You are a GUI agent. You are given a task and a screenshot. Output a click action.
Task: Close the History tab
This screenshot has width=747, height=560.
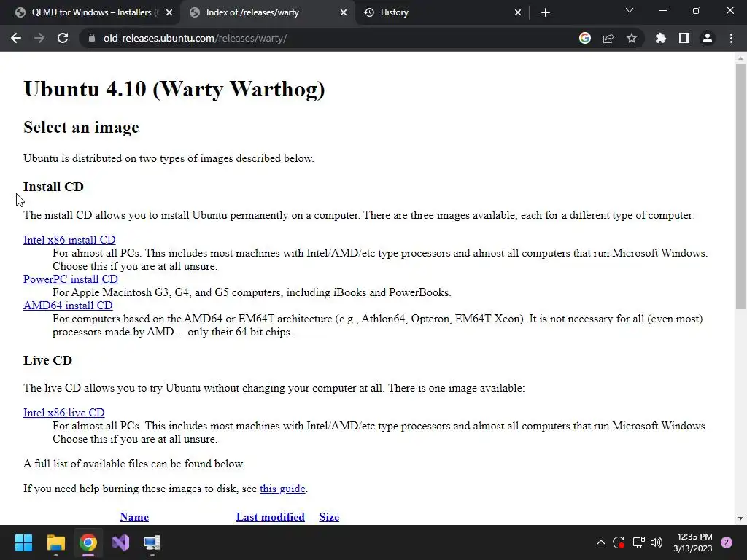coord(518,12)
